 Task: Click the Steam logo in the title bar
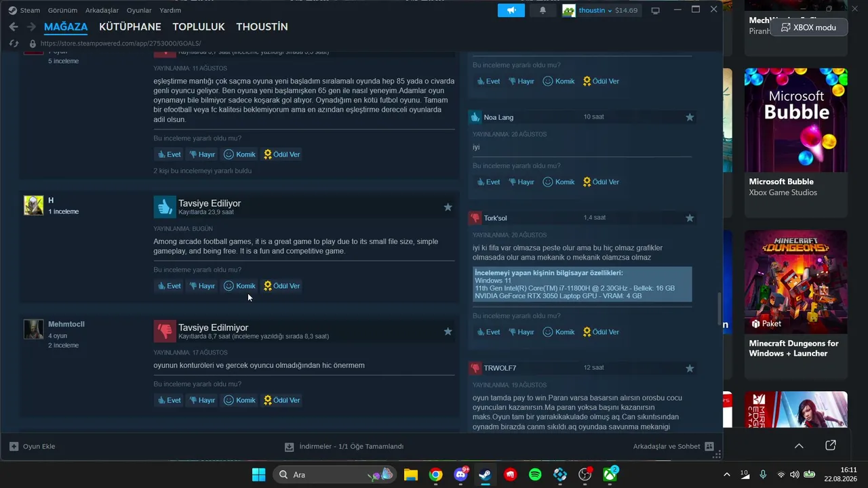13,10
